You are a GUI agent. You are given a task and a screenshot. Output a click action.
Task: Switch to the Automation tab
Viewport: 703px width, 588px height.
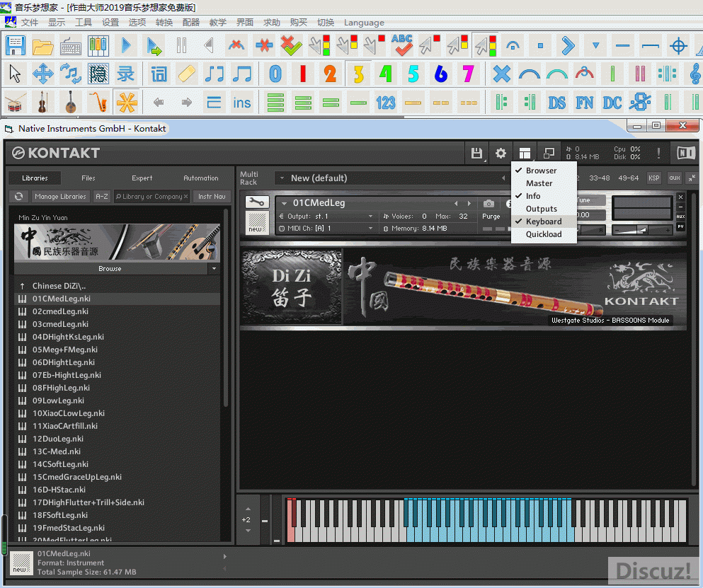[x=201, y=178]
